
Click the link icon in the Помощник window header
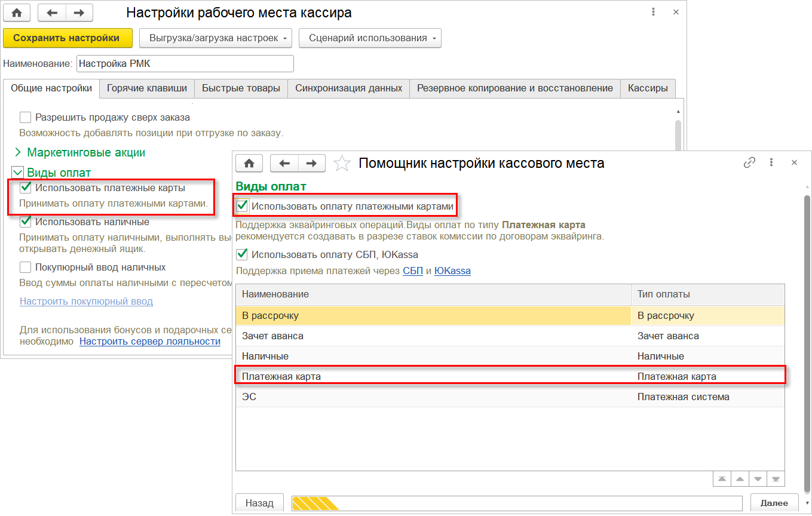749,162
